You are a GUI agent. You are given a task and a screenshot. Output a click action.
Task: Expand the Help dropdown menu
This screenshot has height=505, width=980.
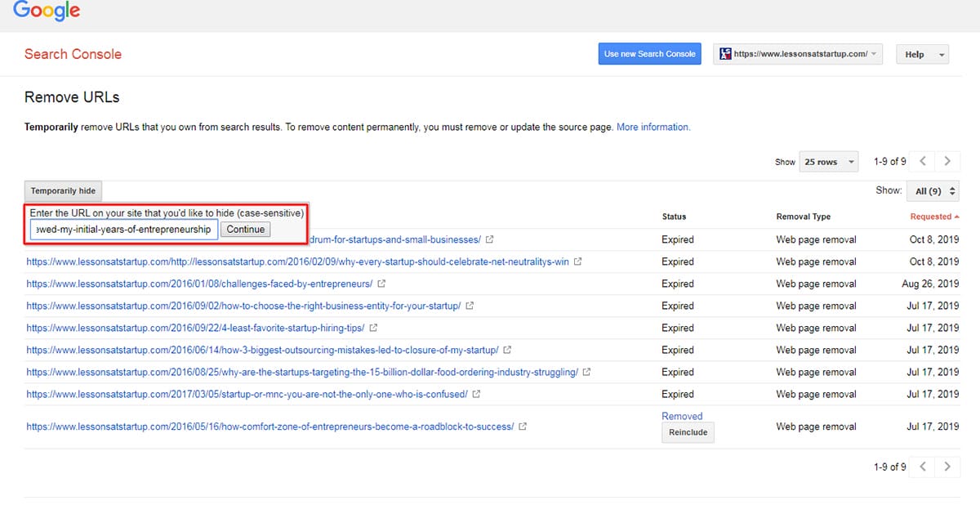(923, 55)
